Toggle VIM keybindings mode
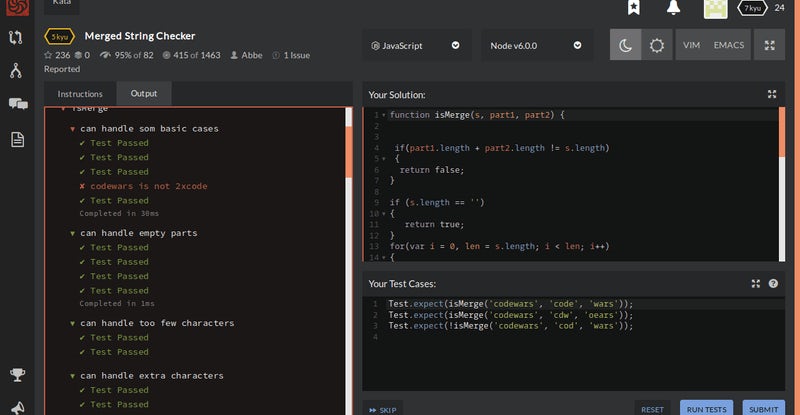Screen dimensions: 800x415 click(691, 45)
